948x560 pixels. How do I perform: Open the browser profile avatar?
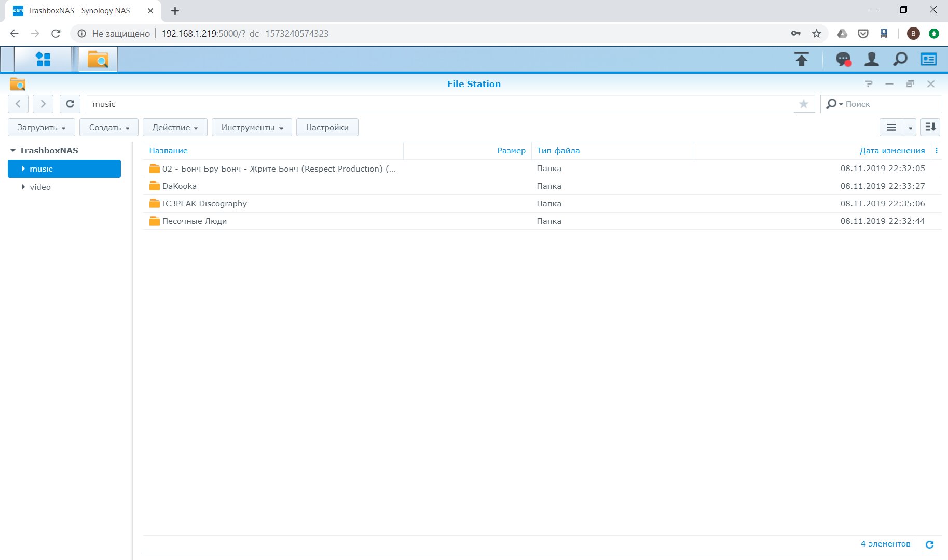pos(913,34)
